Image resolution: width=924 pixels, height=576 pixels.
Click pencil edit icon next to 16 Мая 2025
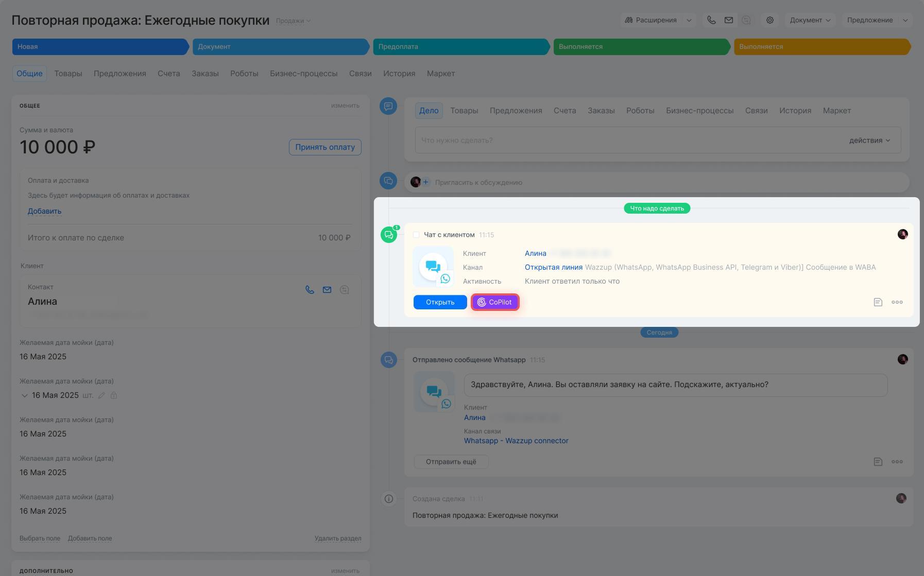pos(101,395)
